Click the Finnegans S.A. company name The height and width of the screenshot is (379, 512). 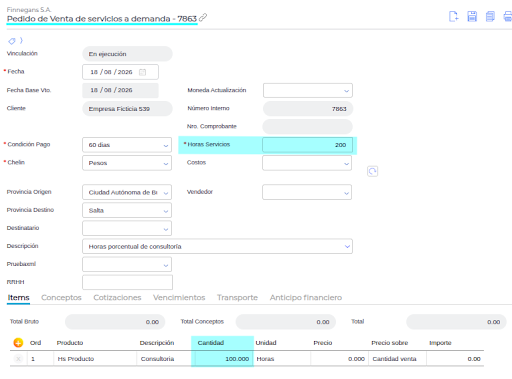point(29,10)
